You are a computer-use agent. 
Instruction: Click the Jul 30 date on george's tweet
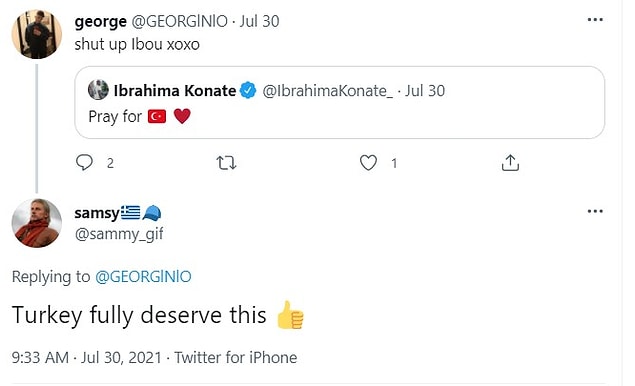(259, 21)
